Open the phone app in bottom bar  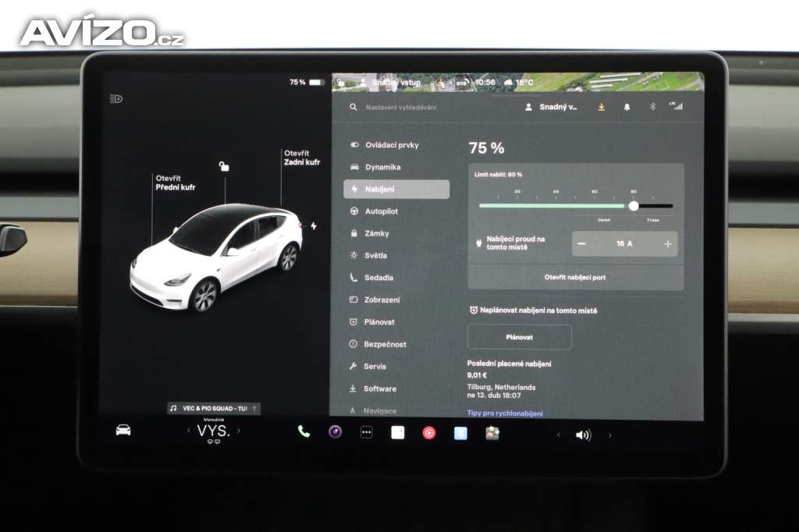tap(304, 432)
